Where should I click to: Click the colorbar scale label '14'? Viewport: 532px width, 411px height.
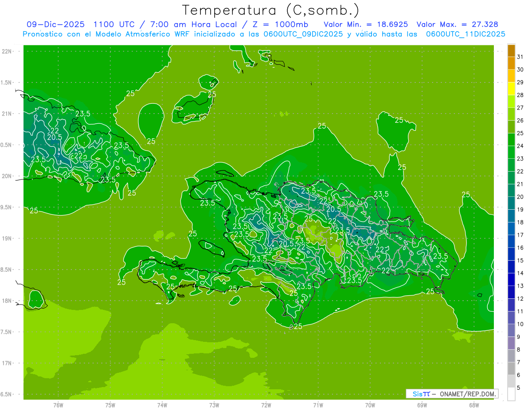tap(520, 273)
